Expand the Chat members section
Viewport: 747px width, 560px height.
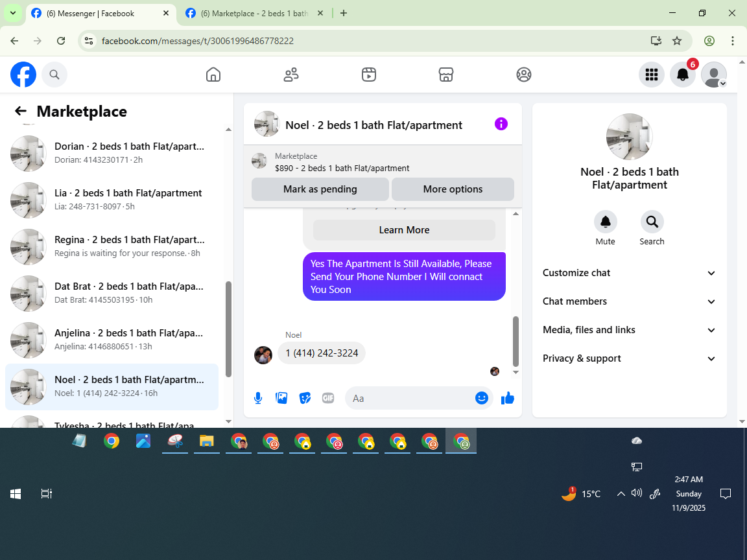click(x=629, y=301)
